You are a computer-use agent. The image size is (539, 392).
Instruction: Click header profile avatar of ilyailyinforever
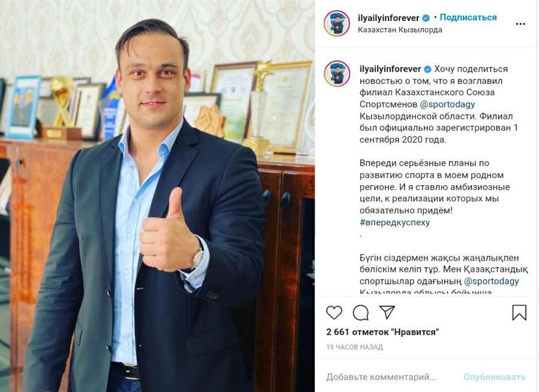[337, 24]
